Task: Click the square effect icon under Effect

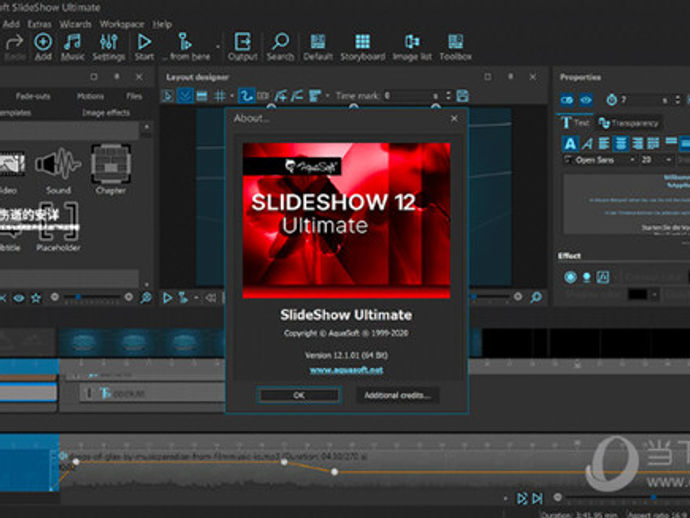Action: click(602, 277)
